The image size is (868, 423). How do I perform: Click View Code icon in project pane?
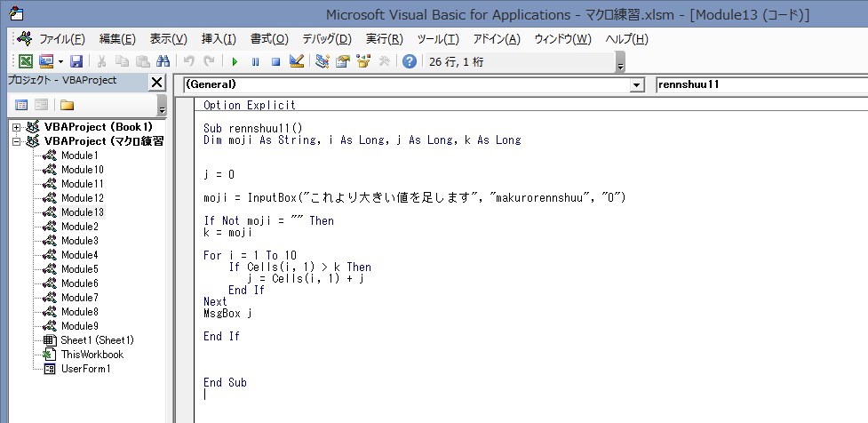pos(21,105)
